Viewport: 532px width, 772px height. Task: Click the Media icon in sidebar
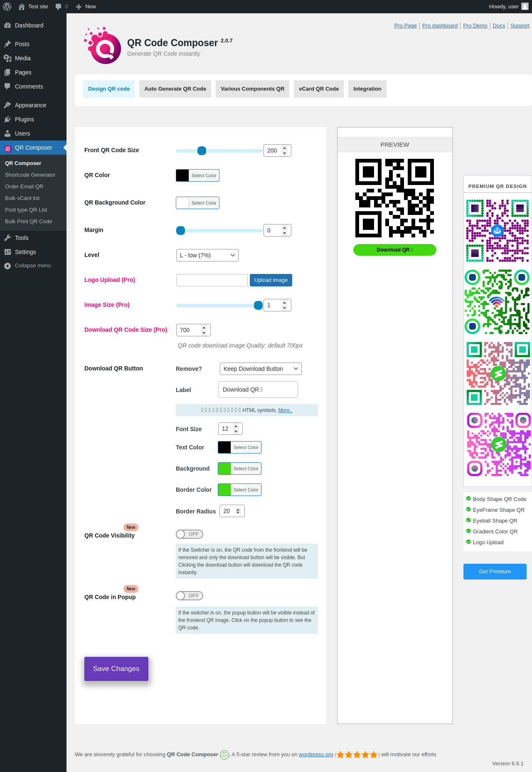pos(7,58)
